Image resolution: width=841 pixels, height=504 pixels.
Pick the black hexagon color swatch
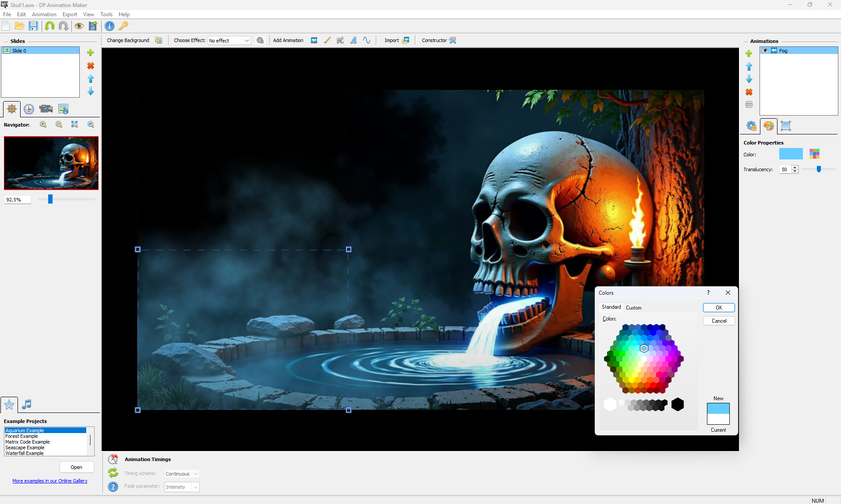click(x=677, y=405)
